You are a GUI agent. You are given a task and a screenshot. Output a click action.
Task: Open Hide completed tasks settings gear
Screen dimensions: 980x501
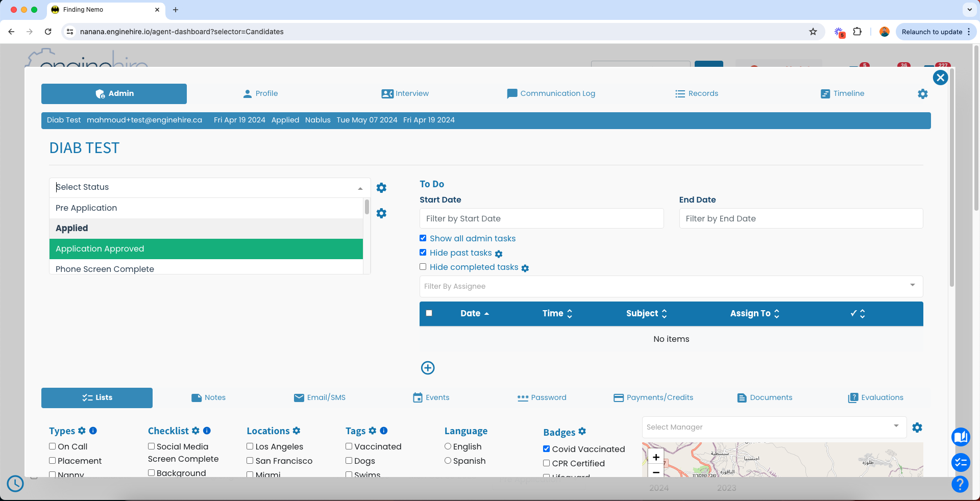(x=525, y=268)
